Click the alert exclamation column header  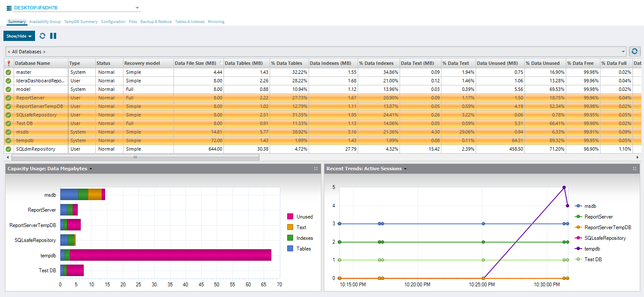(x=9, y=63)
